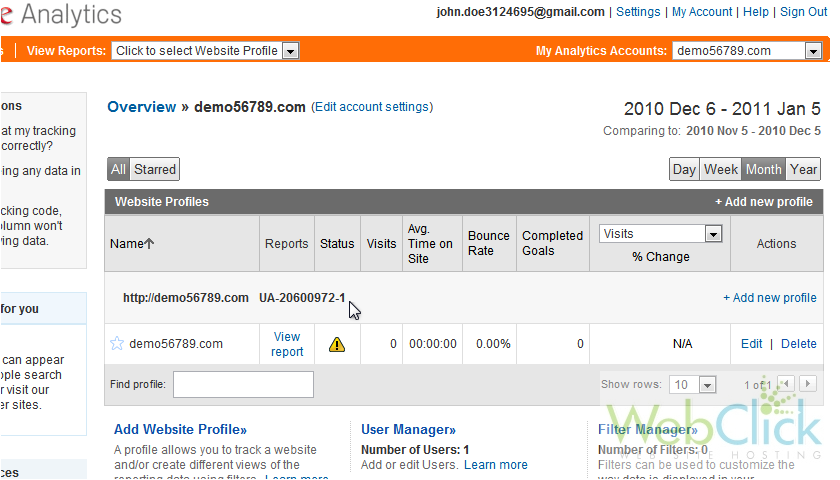Click the UA-20600972-1 tracking ID

click(302, 298)
